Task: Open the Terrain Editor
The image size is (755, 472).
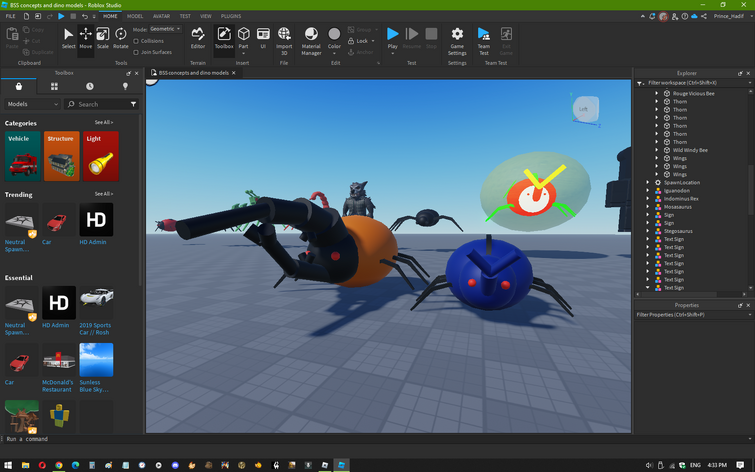Action: pos(198,38)
